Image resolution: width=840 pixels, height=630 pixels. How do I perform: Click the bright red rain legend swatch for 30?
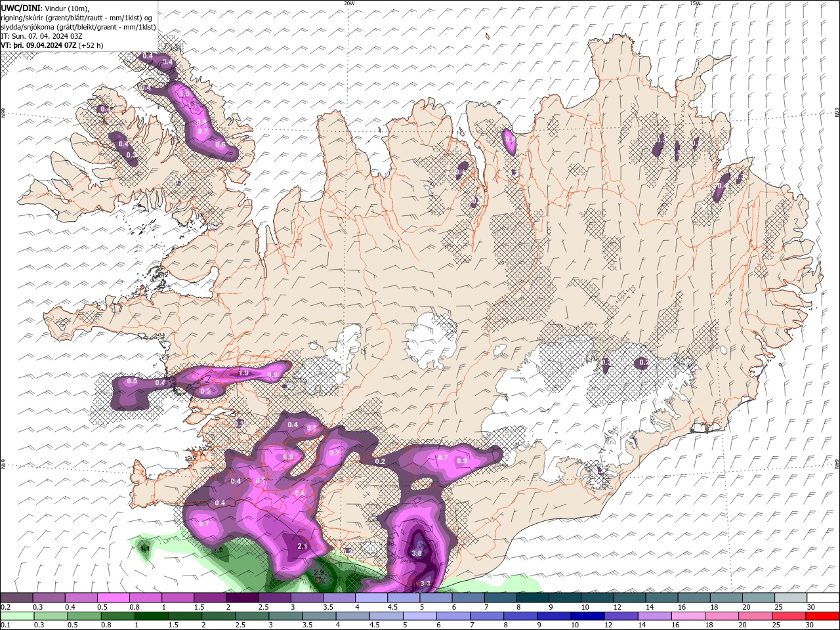823,616
